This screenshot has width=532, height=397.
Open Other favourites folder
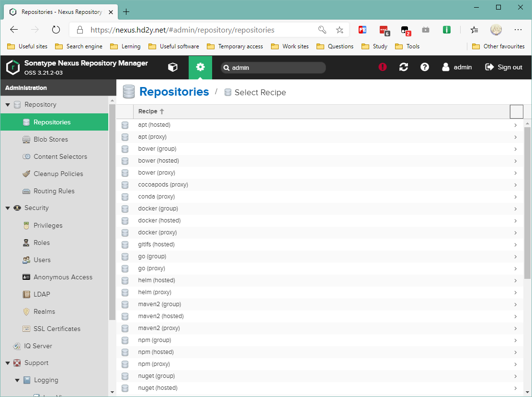tap(498, 46)
